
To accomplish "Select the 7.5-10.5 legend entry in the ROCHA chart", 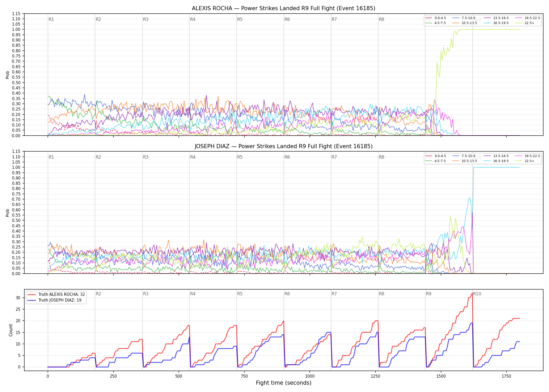I will (x=464, y=18).
